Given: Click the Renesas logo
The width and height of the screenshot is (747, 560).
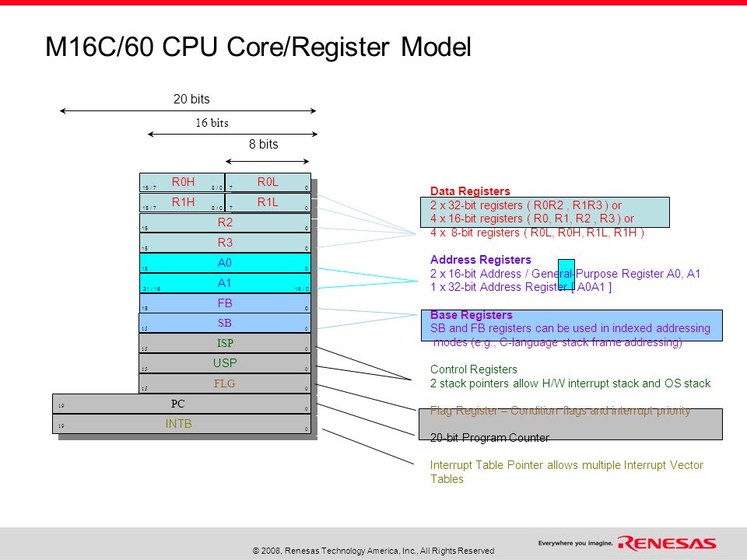Looking at the screenshot, I should pyautogui.click(x=667, y=544).
